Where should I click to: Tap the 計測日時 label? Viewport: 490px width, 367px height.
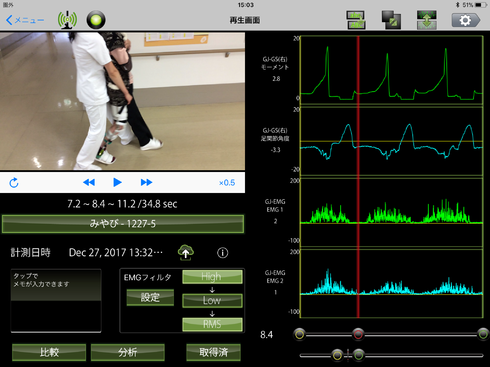click(31, 253)
